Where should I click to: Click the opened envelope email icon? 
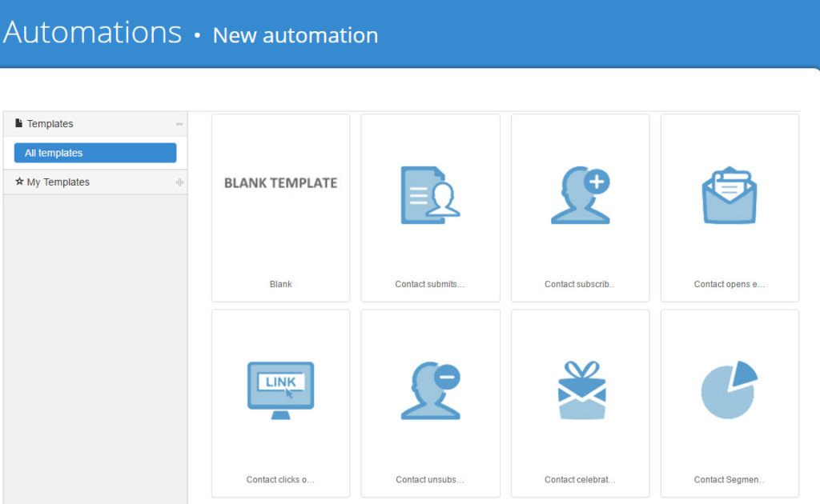click(730, 194)
